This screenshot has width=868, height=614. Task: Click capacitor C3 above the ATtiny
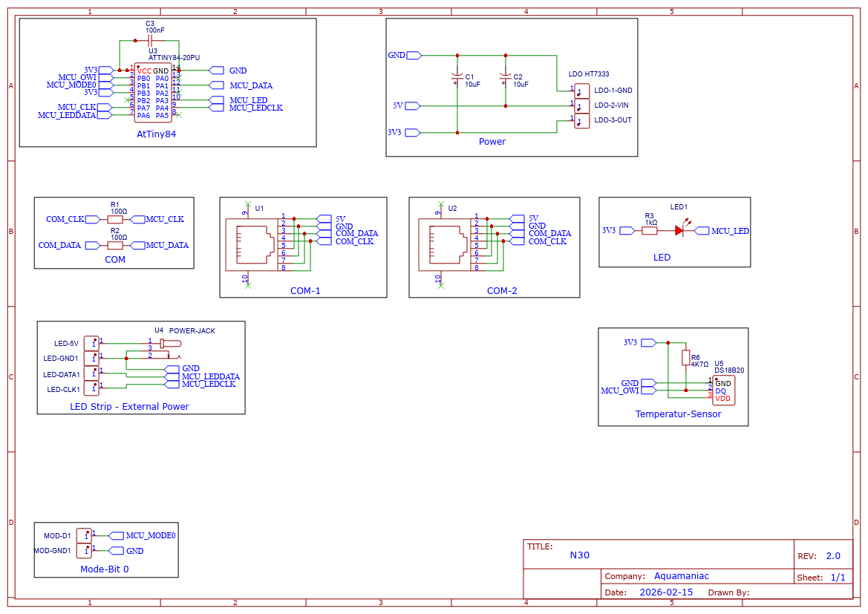tap(150, 40)
